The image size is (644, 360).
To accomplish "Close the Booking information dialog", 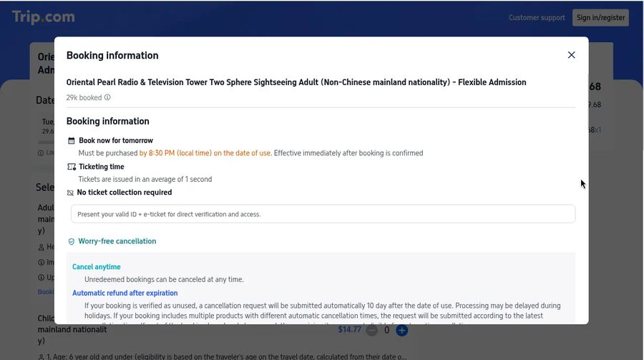I will (x=571, y=55).
